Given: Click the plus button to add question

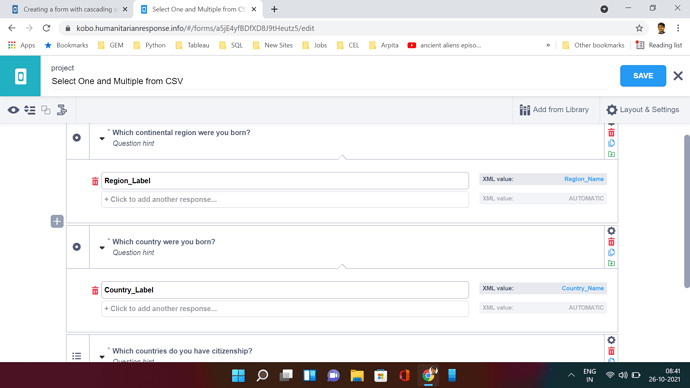Looking at the screenshot, I should point(57,221).
